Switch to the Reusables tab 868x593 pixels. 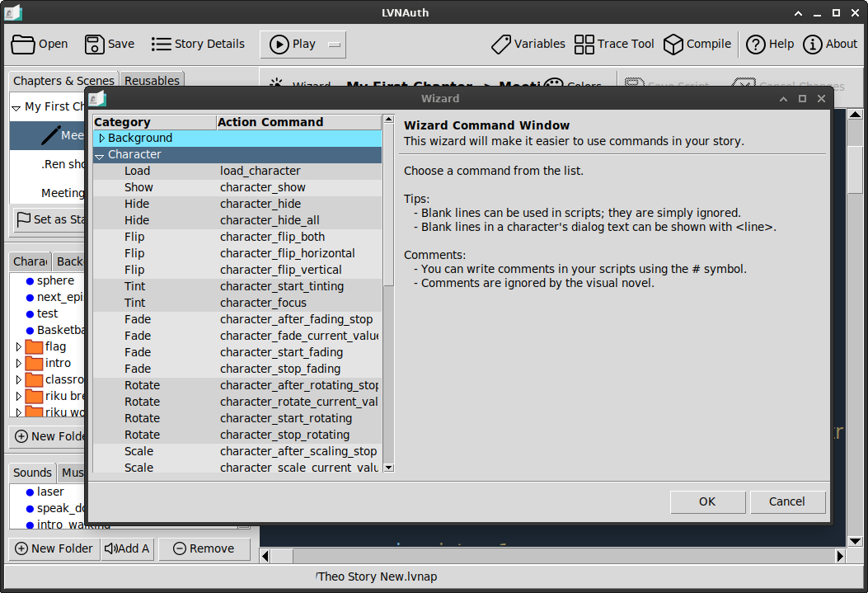pos(152,81)
